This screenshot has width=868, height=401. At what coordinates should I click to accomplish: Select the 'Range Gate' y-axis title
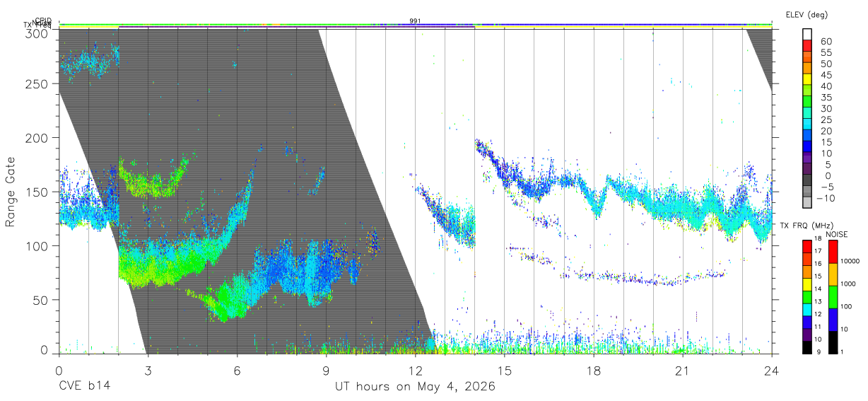[x=11, y=193]
